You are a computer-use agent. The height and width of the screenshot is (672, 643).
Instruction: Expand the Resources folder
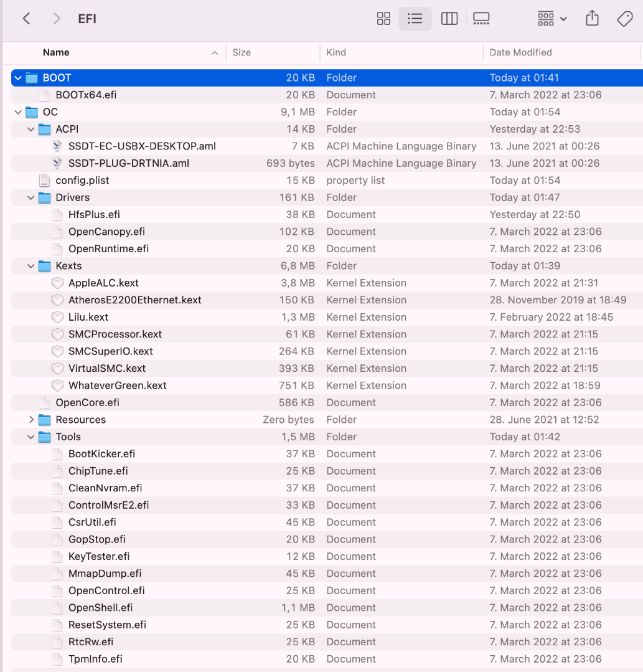(31, 420)
